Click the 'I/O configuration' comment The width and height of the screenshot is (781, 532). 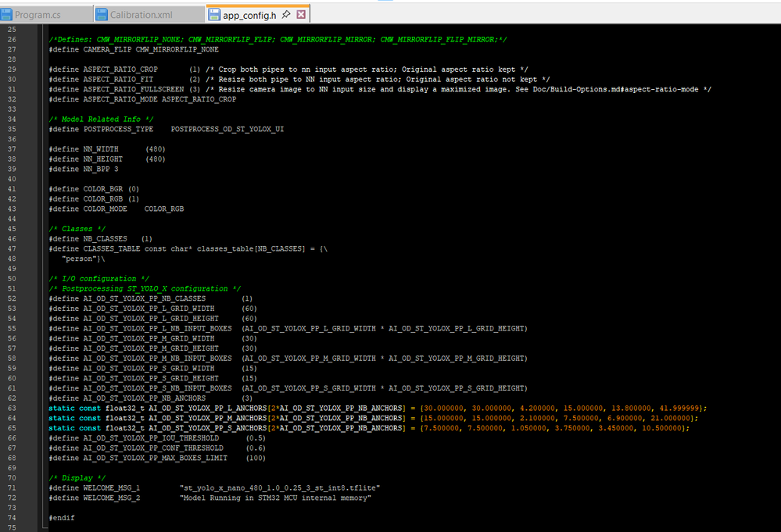(x=99, y=278)
